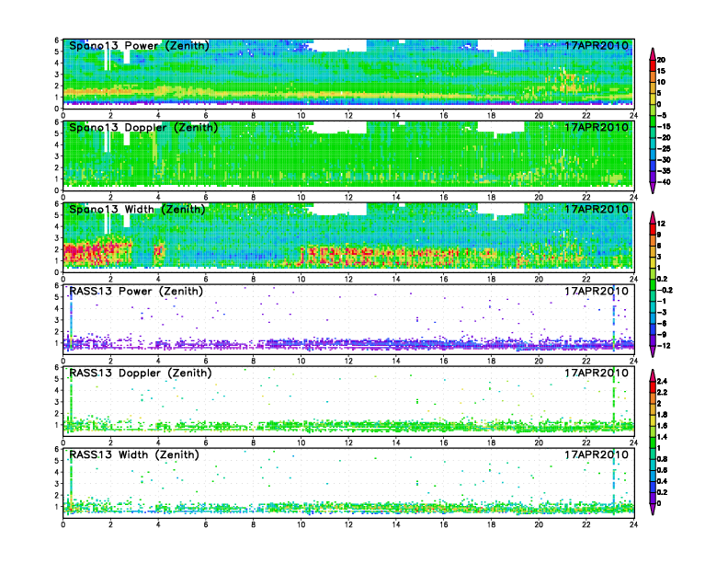This screenshot has height=563, width=728.
Task: Click the "-15" label on top colorbar
Action: coord(664,126)
